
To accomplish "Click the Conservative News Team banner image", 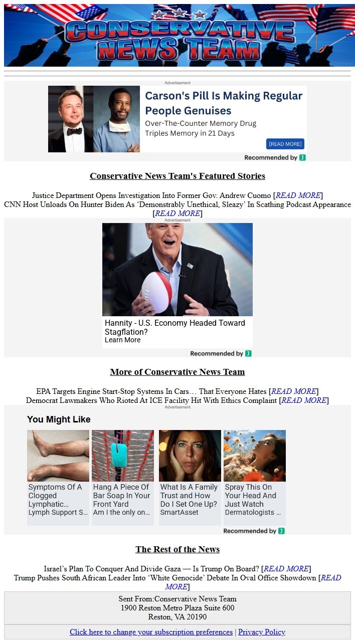I will 177,35.
